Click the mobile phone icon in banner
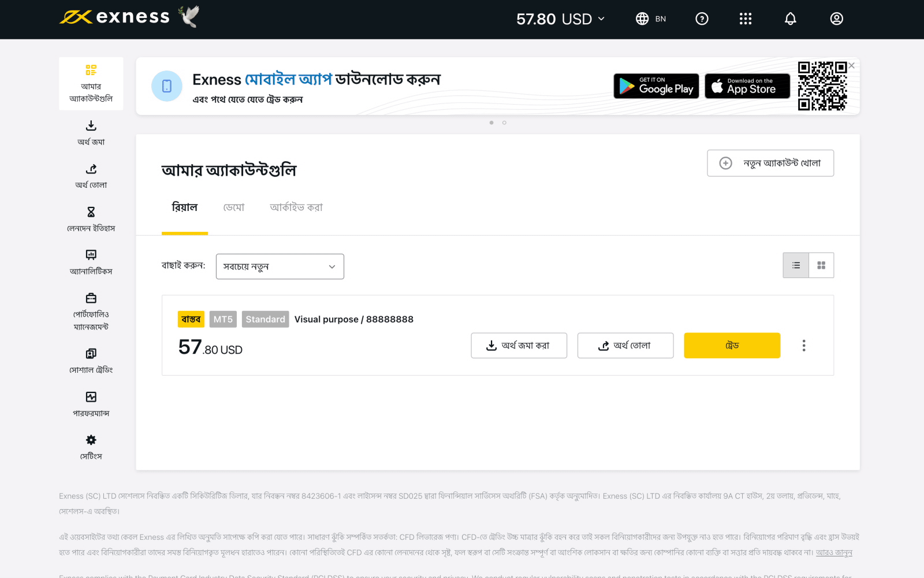This screenshot has width=924, height=578. click(167, 86)
